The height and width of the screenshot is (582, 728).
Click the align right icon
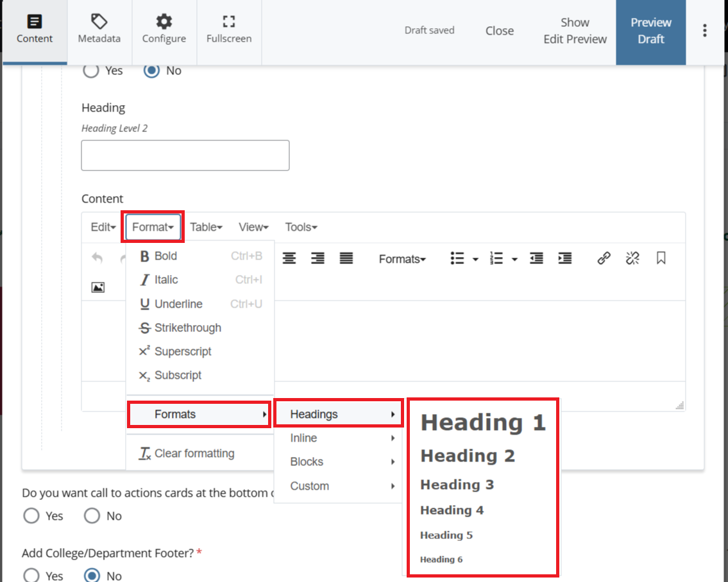pyautogui.click(x=317, y=258)
